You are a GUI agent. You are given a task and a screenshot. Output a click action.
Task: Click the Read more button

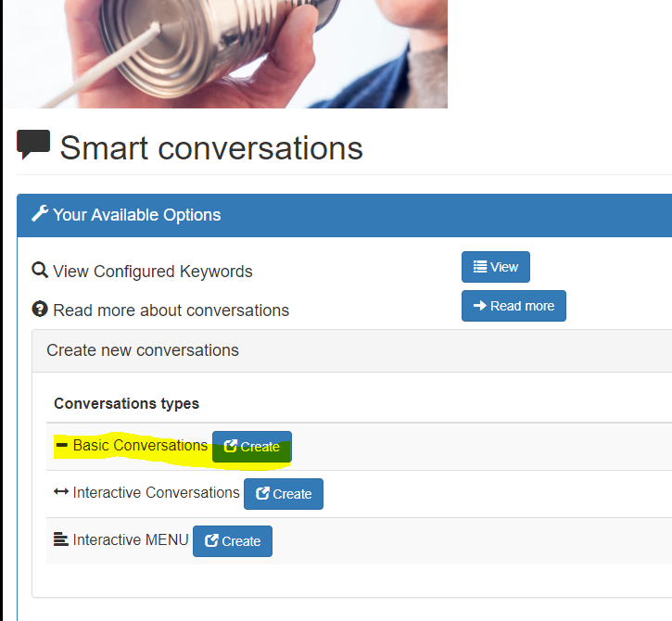click(514, 306)
